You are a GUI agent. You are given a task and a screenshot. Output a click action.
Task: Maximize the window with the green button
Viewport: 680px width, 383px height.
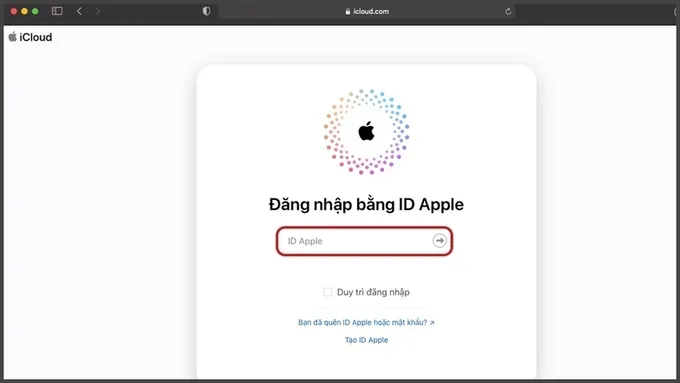(35, 11)
